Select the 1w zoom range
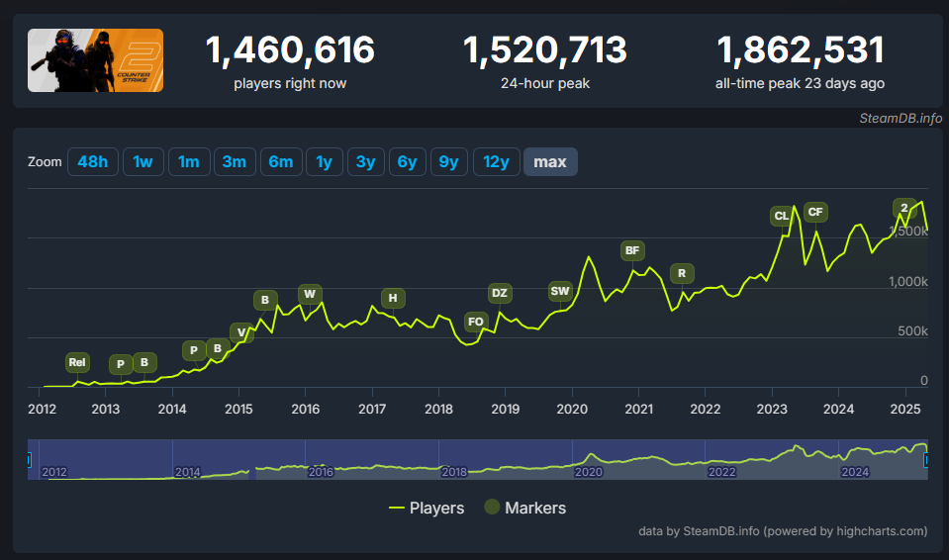Viewport: 949px width, 560px height. click(x=142, y=161)
